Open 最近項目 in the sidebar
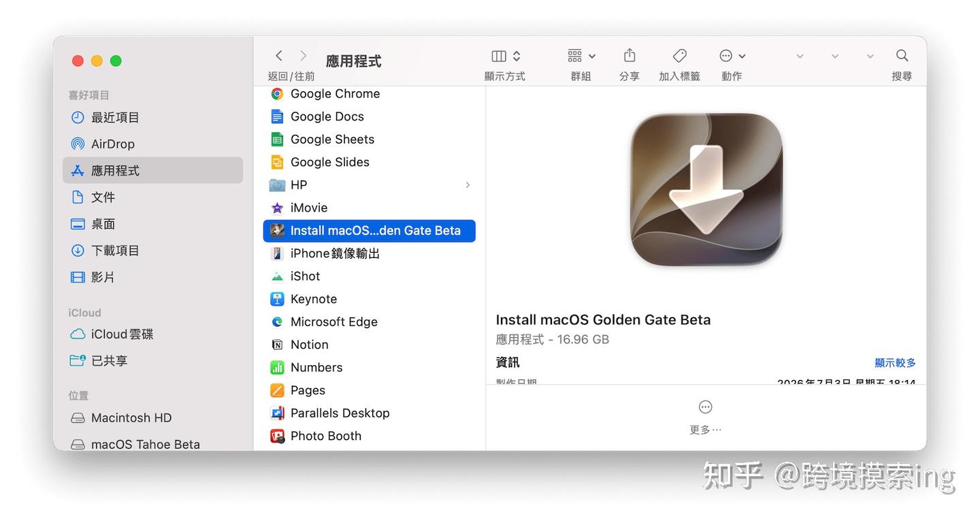Image resolution: width=980 pixels, height=521 pixels. pos(152,118)
